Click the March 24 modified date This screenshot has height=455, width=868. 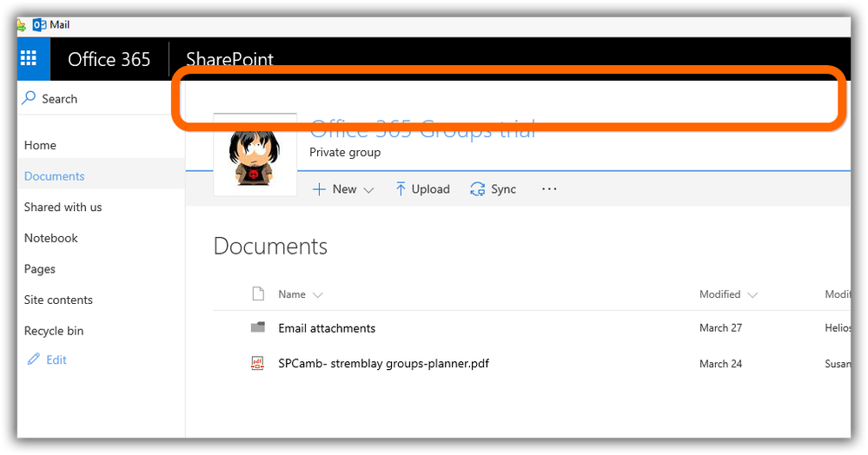(721, 364)
